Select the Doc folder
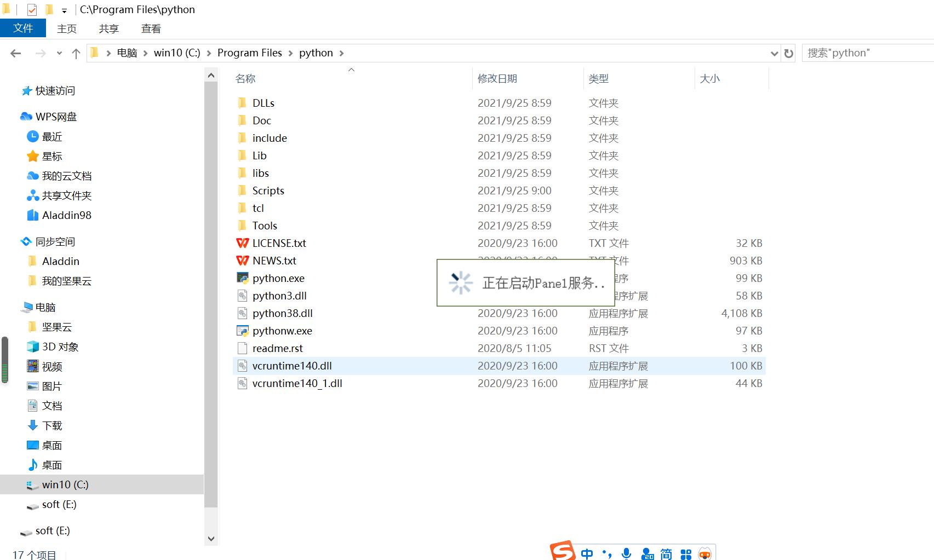This screenshot has width=934, height=560. [x=261, y=120]
